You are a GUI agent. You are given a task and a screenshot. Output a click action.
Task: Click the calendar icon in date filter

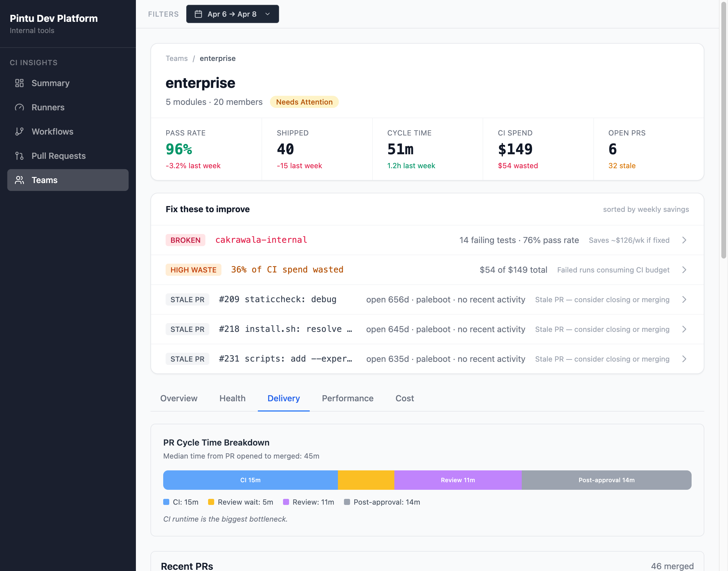click(198, 14)
